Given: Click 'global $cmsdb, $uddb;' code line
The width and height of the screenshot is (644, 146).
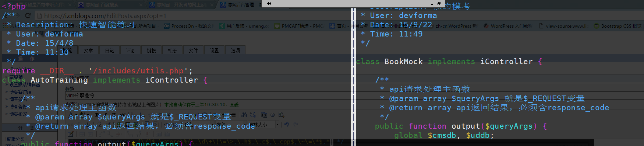Looking at the screenshot, I should [444, 135].
